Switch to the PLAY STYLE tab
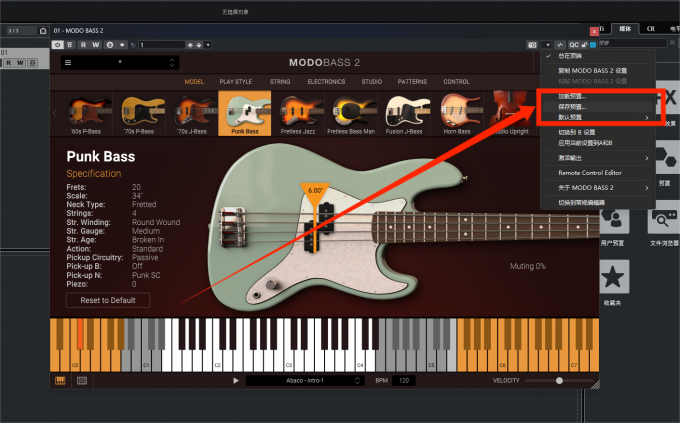Screen dimensions: 680x423 [235, 82]
